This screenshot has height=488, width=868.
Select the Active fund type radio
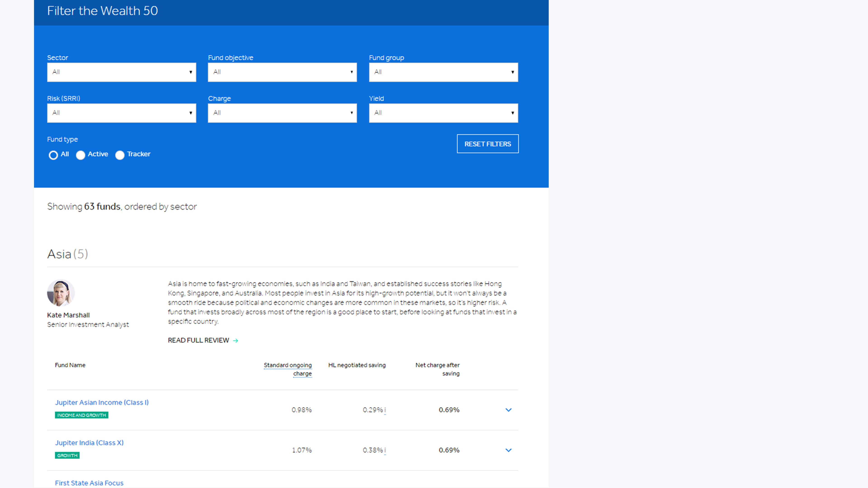coord(80,155)
